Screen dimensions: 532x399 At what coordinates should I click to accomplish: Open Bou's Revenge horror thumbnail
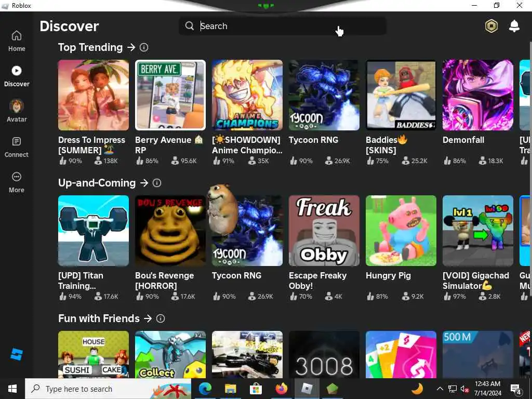click(170, 231)
